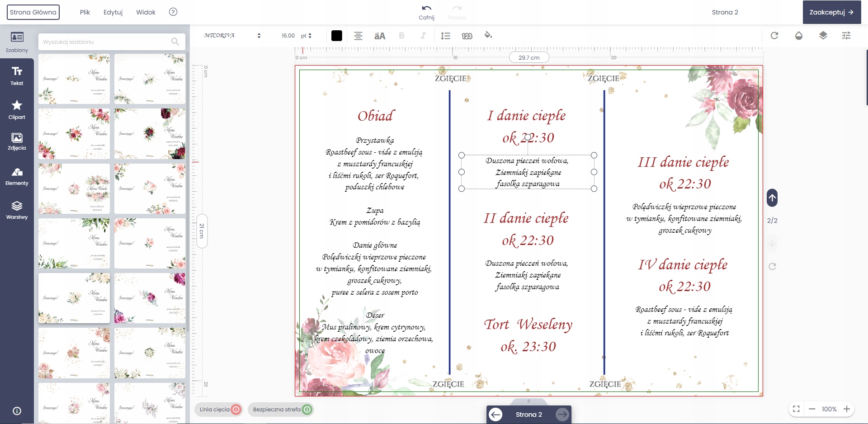Screen dimensions: 868x424
Task: Select the Tekst tool in sidebar
Action: pyautogui.click(x=17, y=76)
